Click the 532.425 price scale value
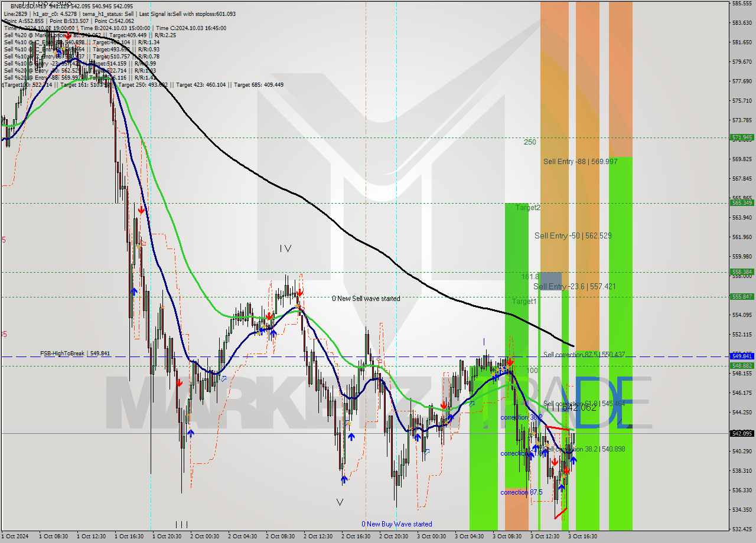This screenshot has height=543, width=756. (742, 529)
